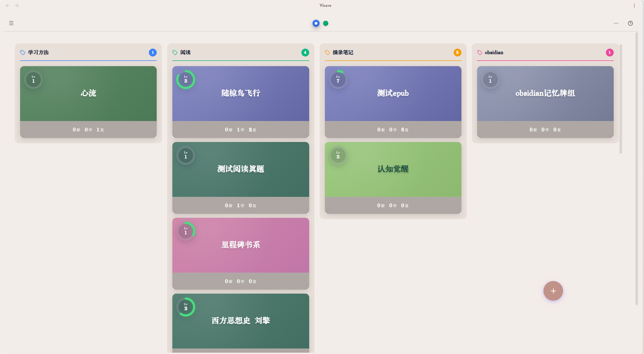Click the 阅读 column title
The image size is (644, 354).
pos(185,52)
